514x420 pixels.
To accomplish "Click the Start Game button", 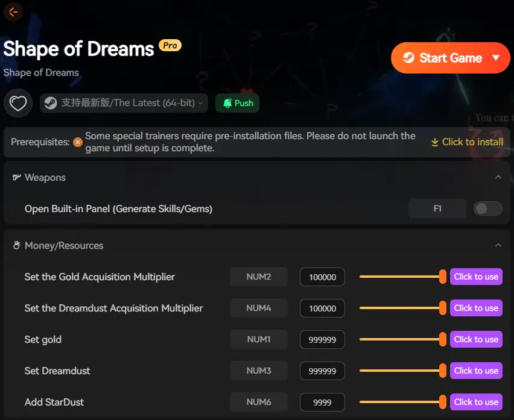I will click(x=450, y=58).
